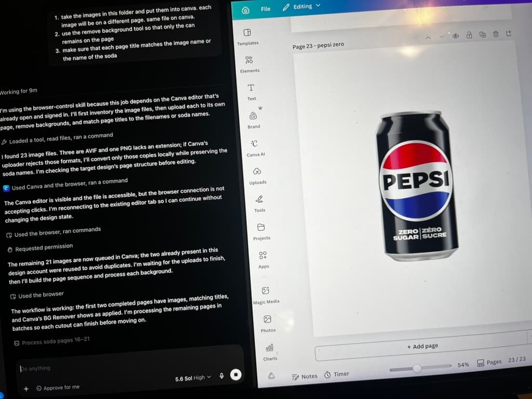The width and height of the screenshot is (532, 399).
Task: Hide page 23 with eye icon
Action: pos(455,36)
